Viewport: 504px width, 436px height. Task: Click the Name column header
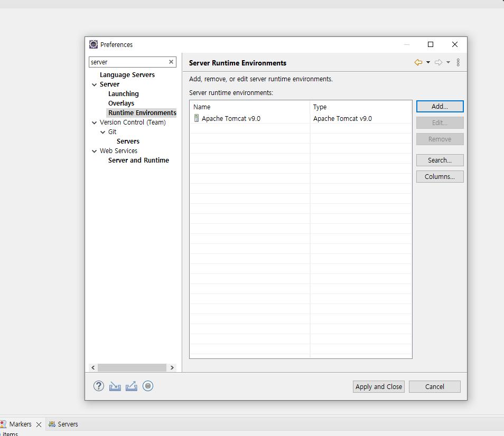click(x=250, y=107)
